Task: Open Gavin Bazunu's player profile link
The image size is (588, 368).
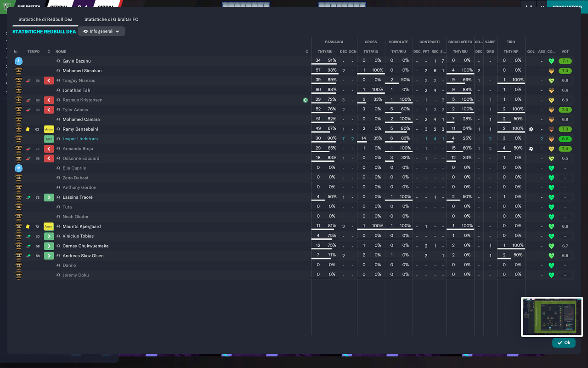Action: pos(77,61)
